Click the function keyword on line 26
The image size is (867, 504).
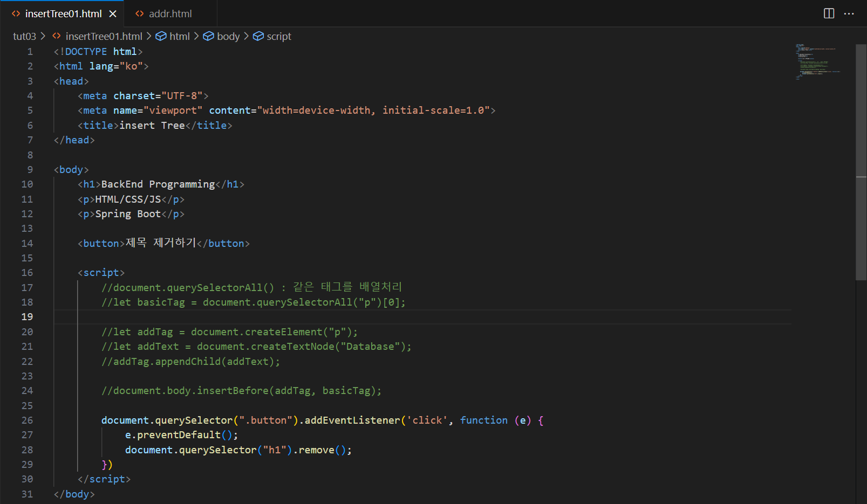(484, 420)
